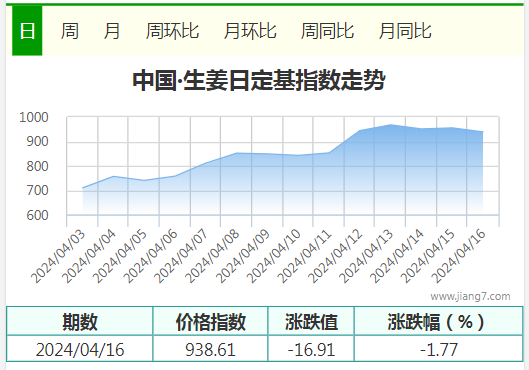Click the percent change -1.77
The width and height of the screenshot is (529, 370).
pos(439,349)
